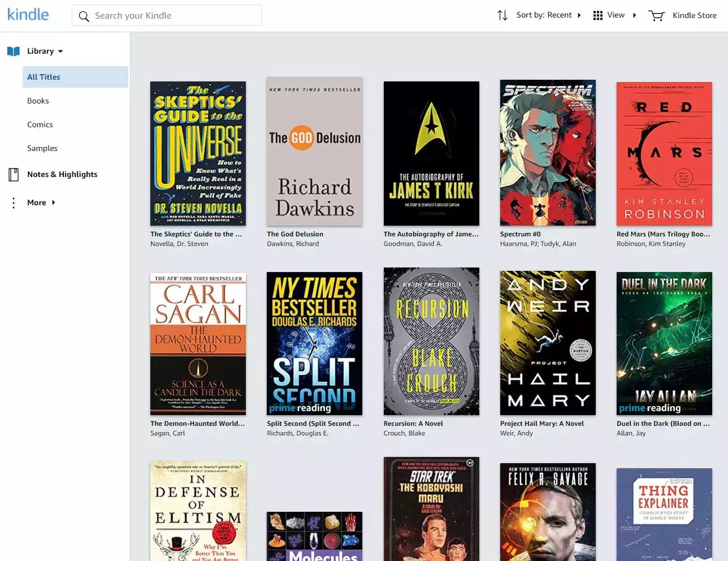
Task: Open Notes & Highlights
Action: 62,174
